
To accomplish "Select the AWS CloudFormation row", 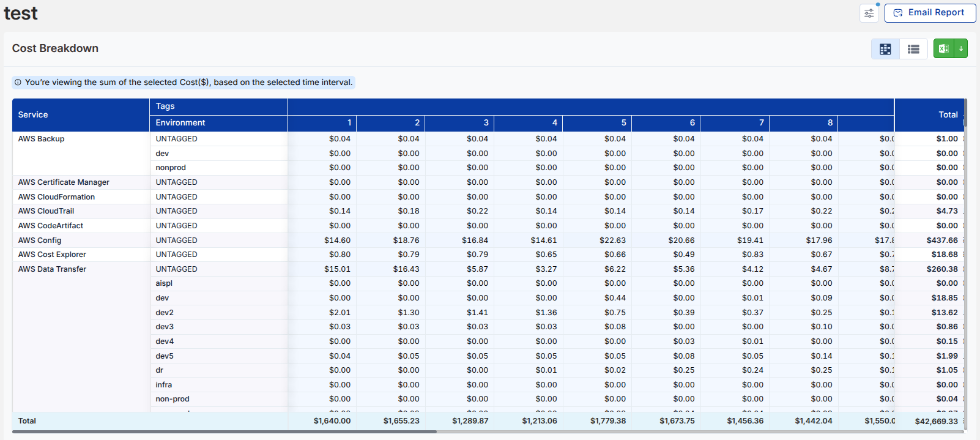I will point(56,197).
